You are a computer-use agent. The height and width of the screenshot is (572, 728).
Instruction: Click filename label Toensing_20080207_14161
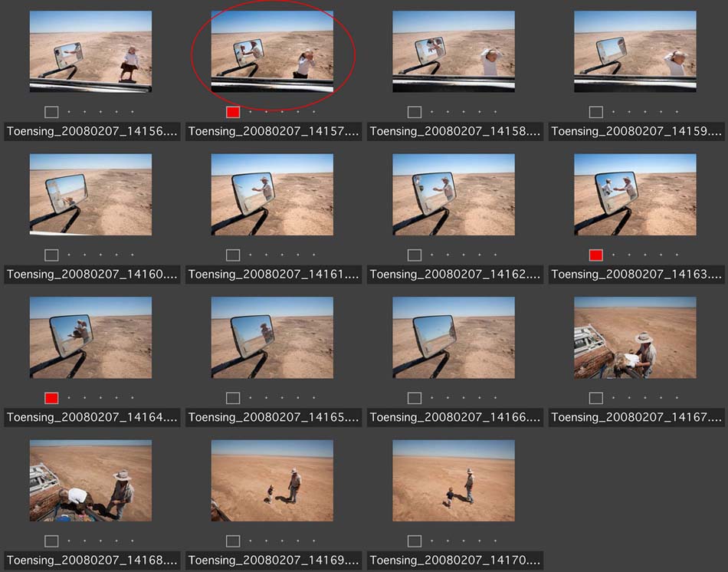pos(274,274)
